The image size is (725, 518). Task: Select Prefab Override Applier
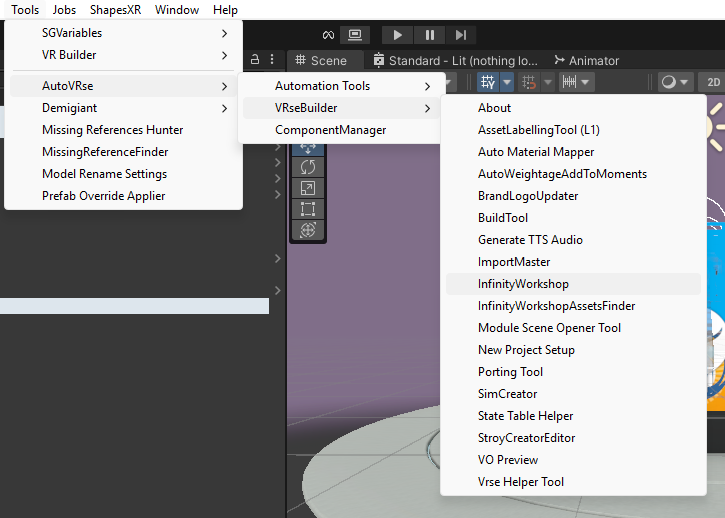(x=123, y=196)
